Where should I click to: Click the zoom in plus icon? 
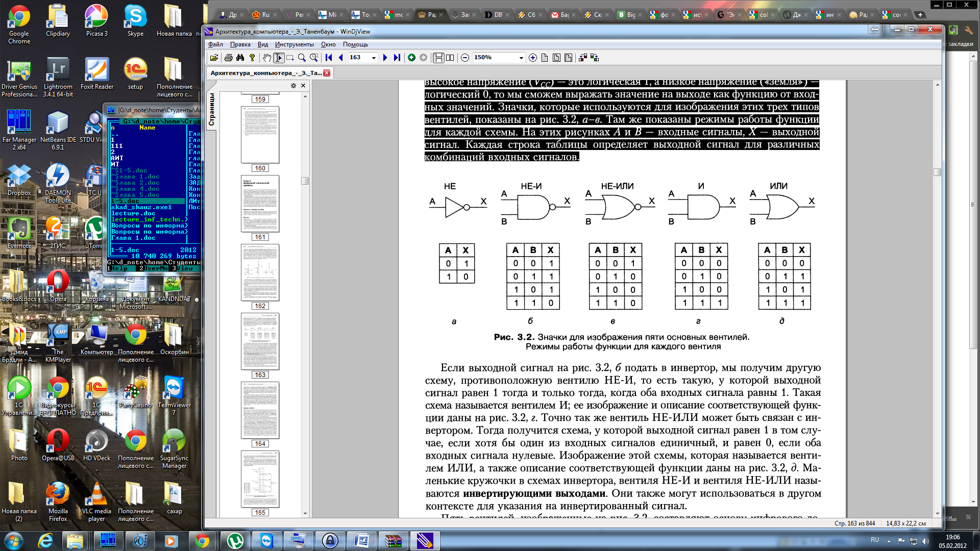click(x=533, y=58)
